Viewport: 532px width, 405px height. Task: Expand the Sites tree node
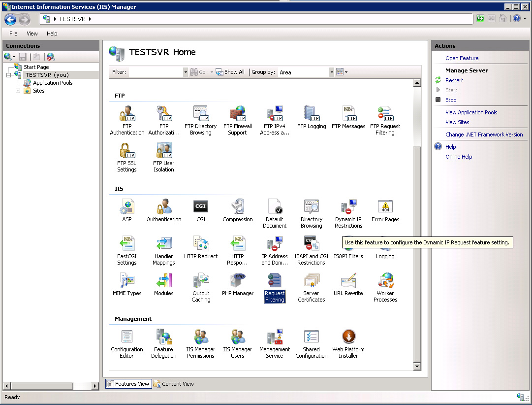18,91
